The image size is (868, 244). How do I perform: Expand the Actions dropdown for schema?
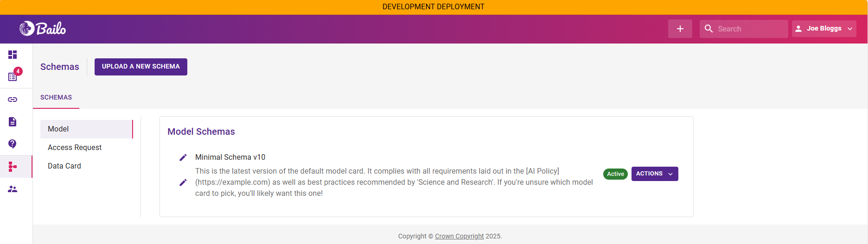(654, 174)
